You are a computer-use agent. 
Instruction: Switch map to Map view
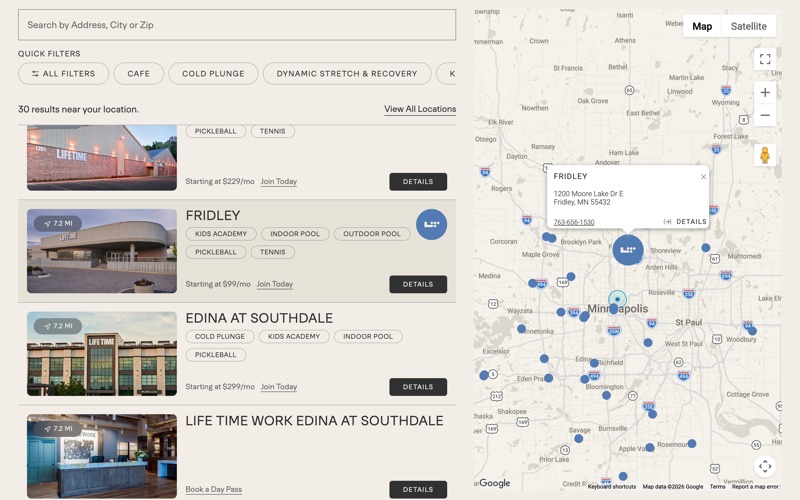pos(702,26)
